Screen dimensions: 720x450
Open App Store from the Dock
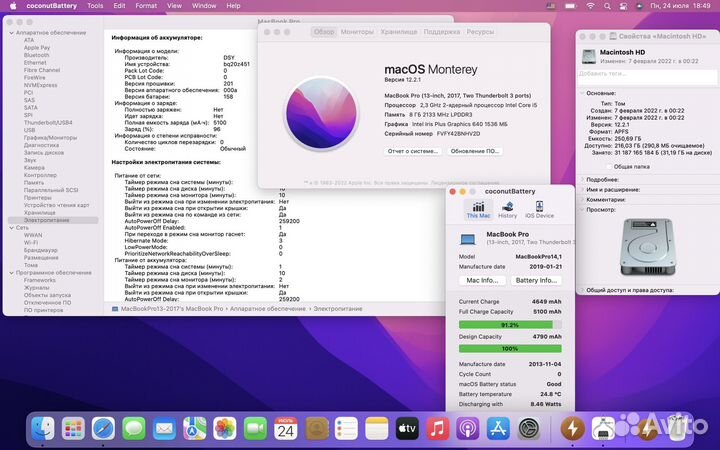coord(498,429)
